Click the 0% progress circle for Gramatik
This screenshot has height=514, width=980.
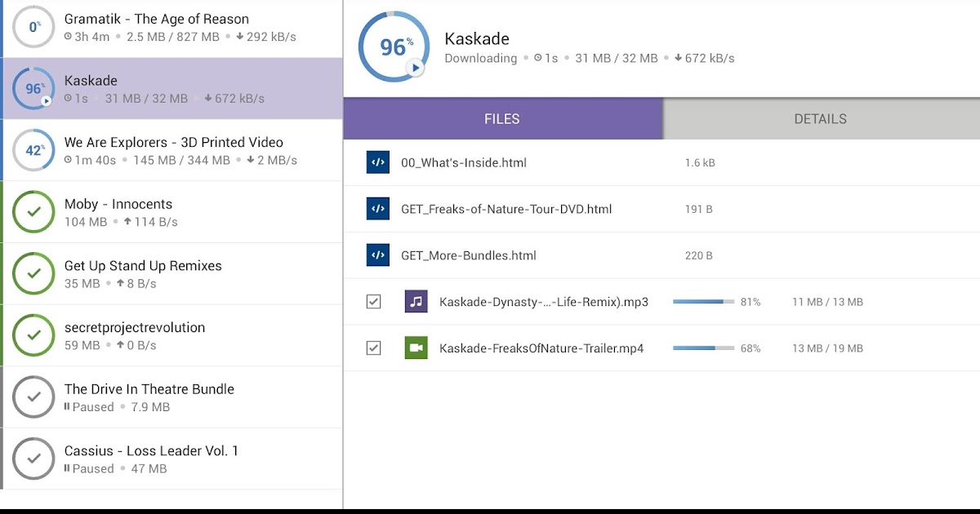(x=34, y=27)
